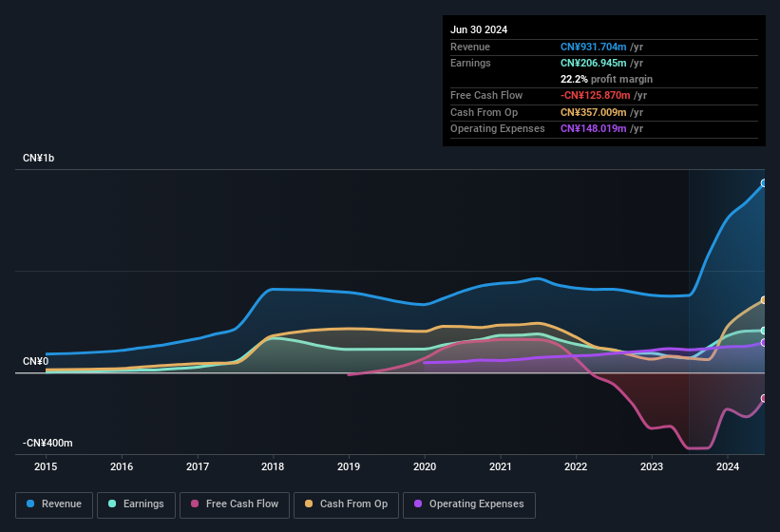Viewport: 780px width, 532px height.
Task: Click the 2018 x-axis label
Action: pos(273,466)
